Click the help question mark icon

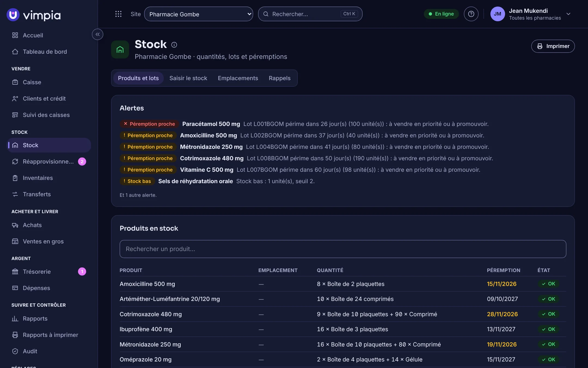click(471, 14)
